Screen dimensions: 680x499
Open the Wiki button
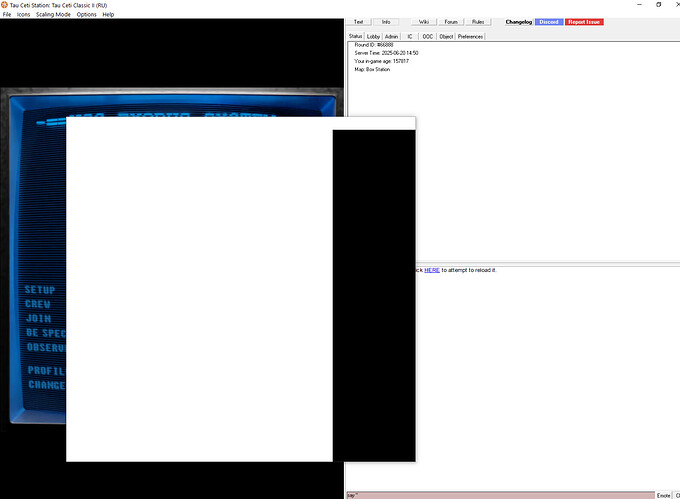(424, 22)
